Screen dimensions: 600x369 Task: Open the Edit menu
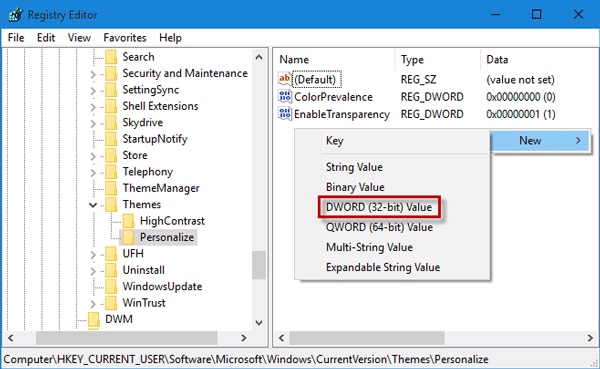click(x=46, y=38)
